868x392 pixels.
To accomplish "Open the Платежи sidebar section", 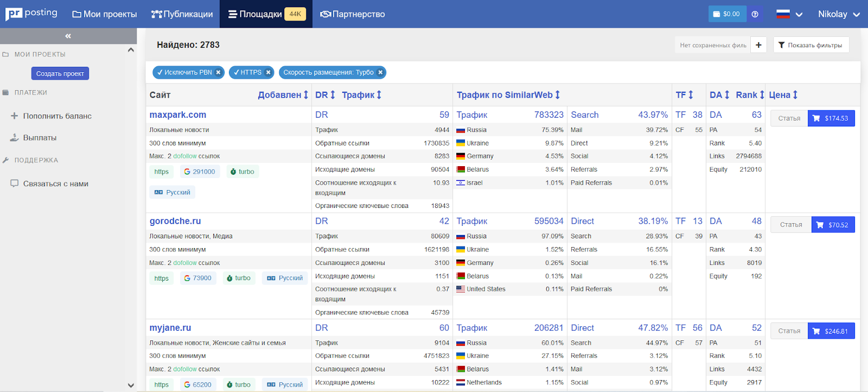I will [30, 92].
